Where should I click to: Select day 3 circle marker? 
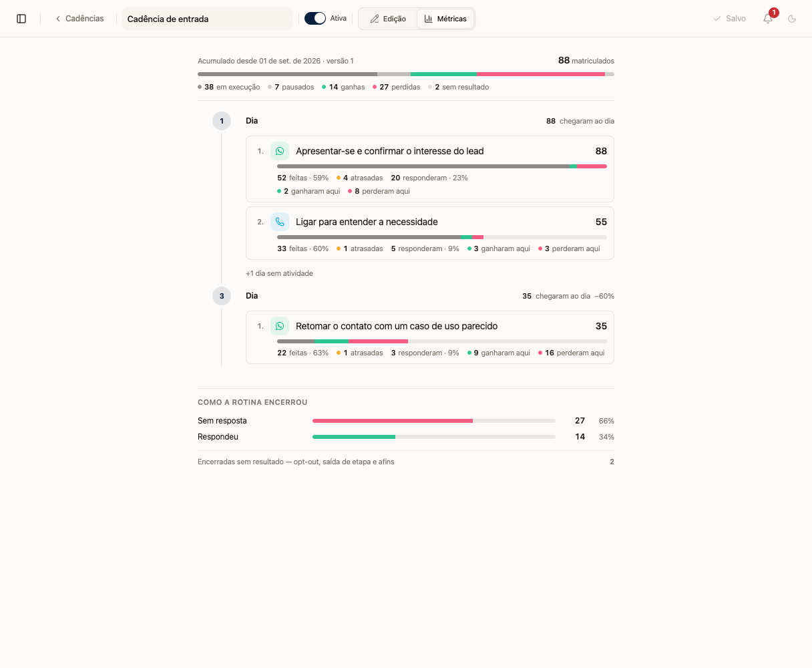click(222, 296)
